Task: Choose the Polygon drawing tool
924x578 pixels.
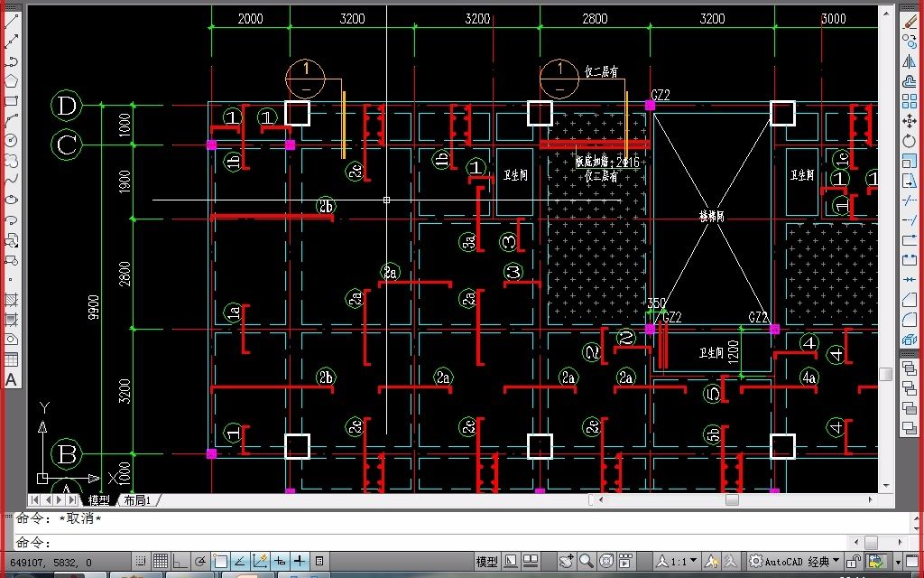Action: click(11, 80)
